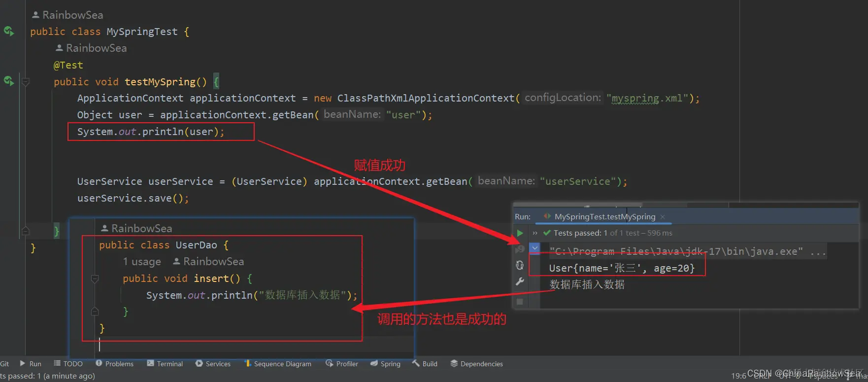This screenshot has height=382, width=868.
Task: Click the "myspring.xml" string literal
Action: click(x=647, y=98)
